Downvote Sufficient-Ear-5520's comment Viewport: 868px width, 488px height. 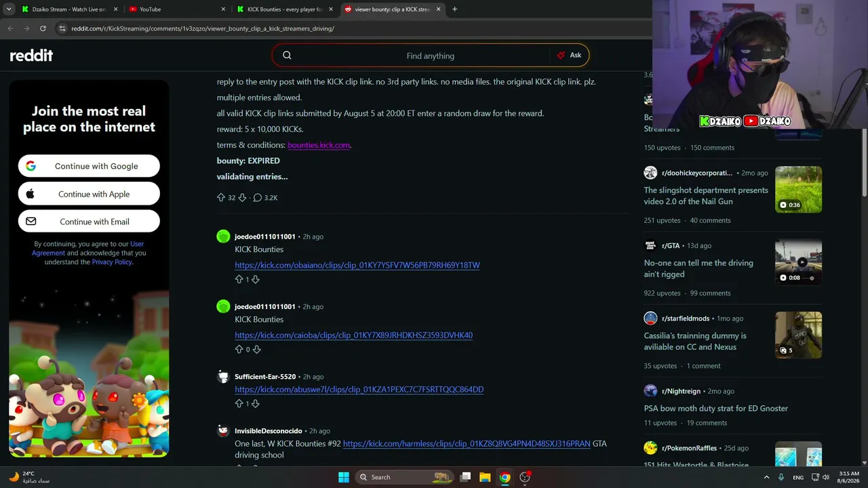point(256,403)
